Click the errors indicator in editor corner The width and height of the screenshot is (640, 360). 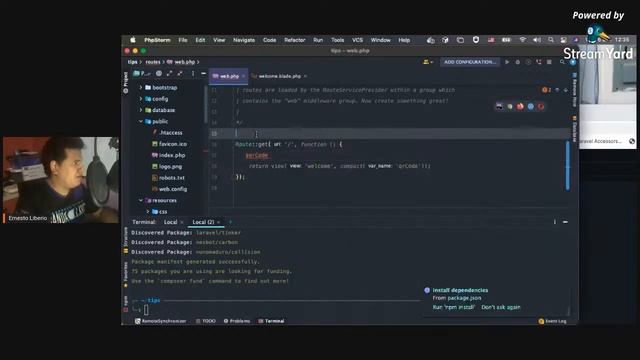click(547, 90)
